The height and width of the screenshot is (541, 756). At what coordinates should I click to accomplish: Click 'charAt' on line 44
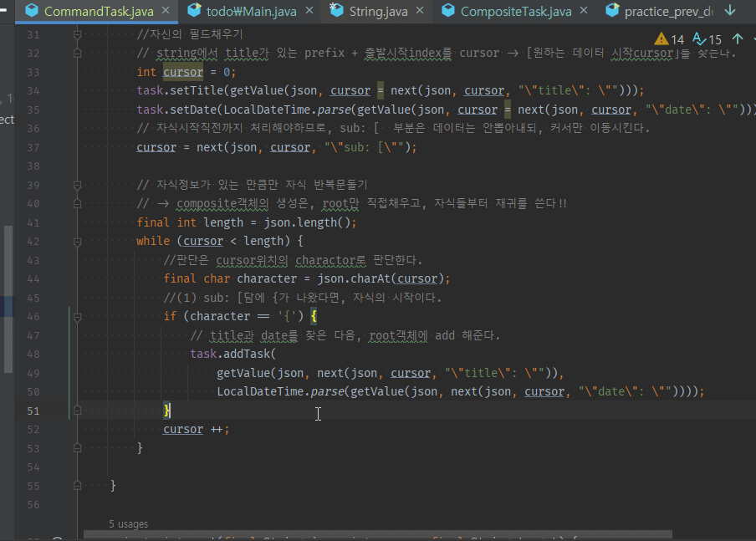(370, 278)
